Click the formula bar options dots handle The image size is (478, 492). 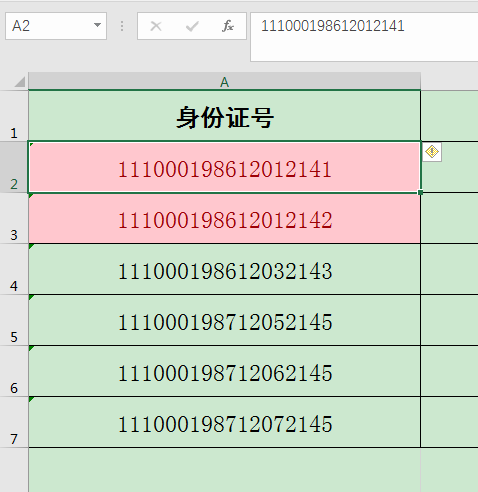122,26
